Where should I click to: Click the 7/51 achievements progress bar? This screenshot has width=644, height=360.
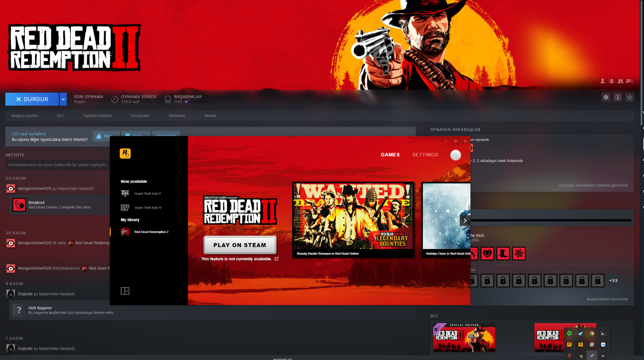[196, 102]
